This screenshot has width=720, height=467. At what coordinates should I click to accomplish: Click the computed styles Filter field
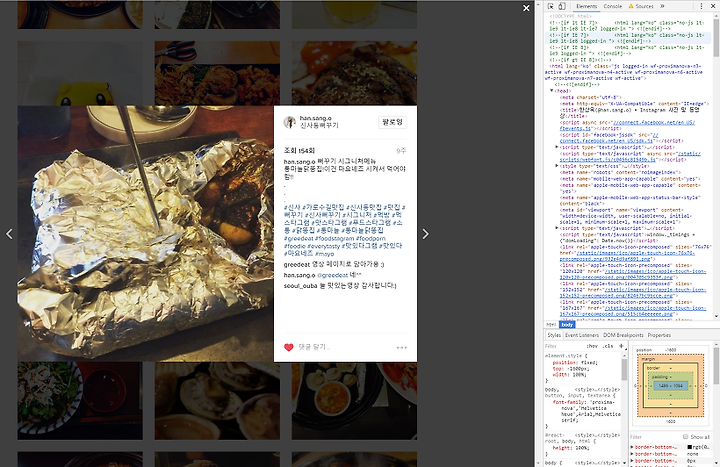tap(655, 437)
